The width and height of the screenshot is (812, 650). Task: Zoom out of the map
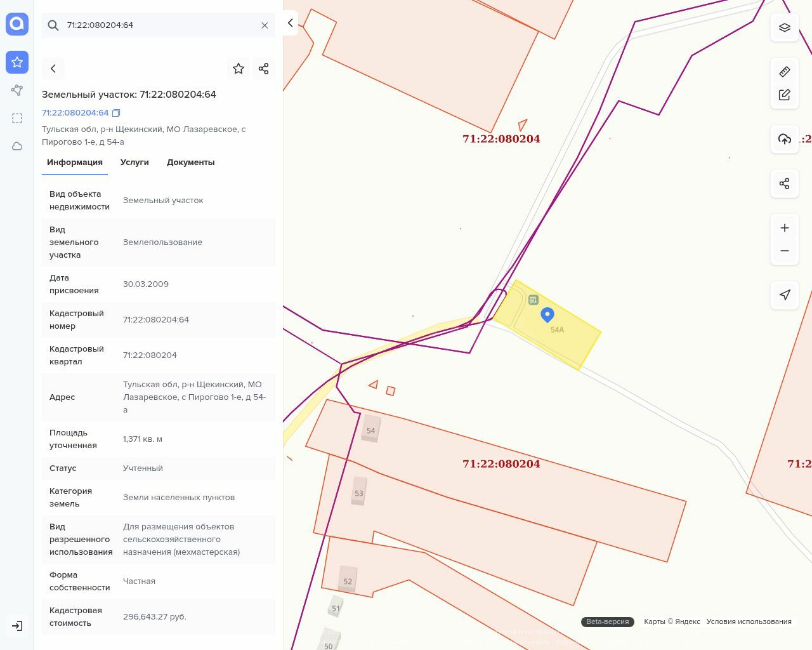click(785, 251)
